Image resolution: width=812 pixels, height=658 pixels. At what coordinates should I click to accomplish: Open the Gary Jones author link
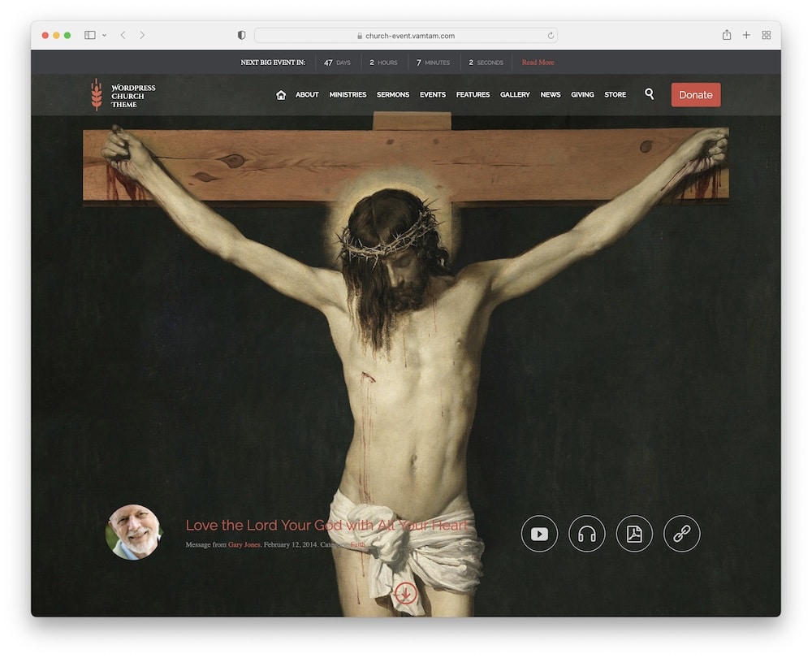tap(244, 544)
